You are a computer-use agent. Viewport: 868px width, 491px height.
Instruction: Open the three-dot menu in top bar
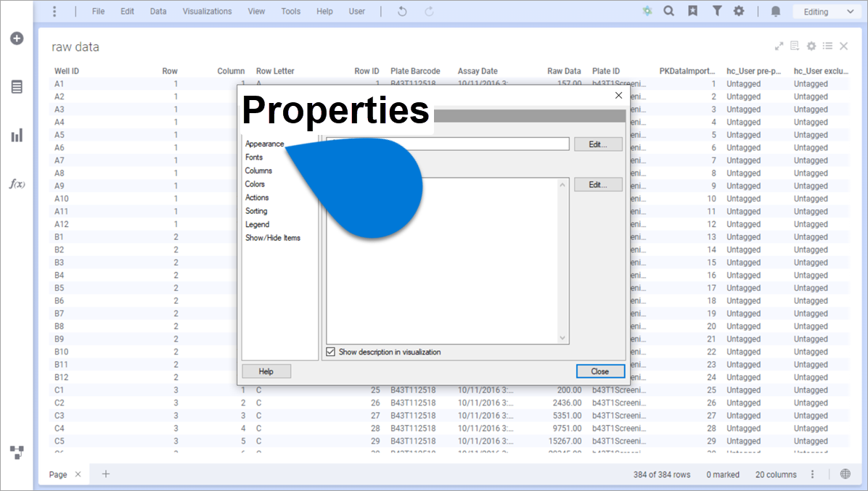[x=54, y=11]
